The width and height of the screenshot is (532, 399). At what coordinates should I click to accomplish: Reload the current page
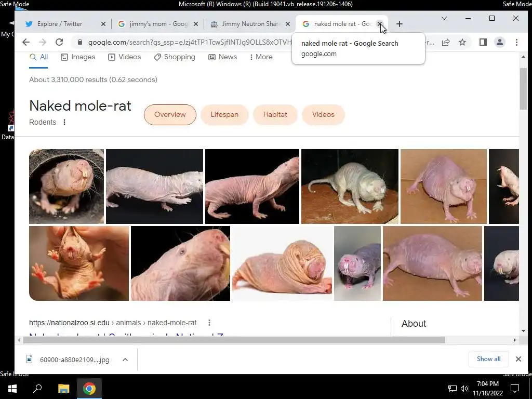[x=59, y=42]
